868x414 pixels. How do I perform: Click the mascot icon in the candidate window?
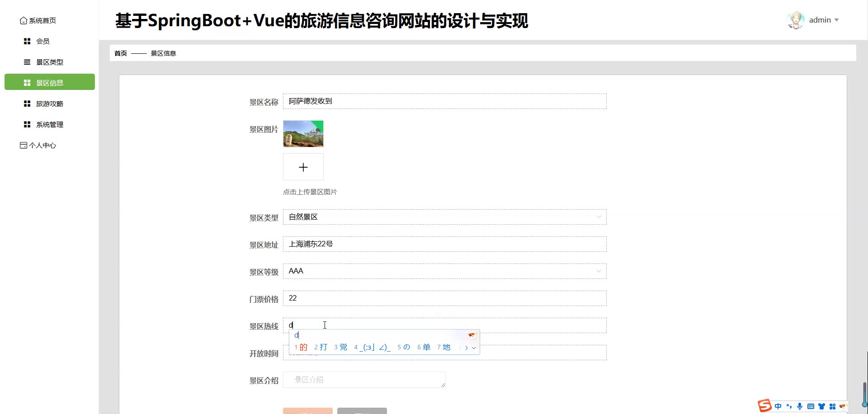[472, 335]
